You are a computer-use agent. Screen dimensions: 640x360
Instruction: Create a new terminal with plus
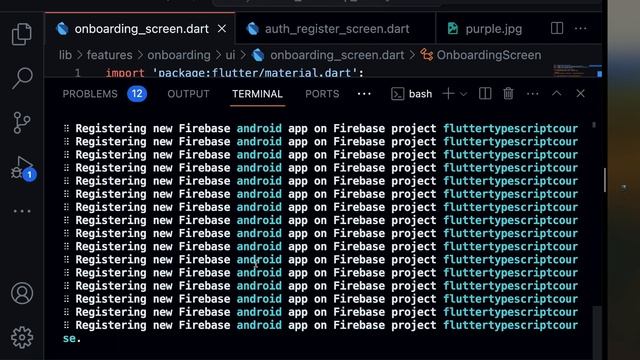[448, 94]
